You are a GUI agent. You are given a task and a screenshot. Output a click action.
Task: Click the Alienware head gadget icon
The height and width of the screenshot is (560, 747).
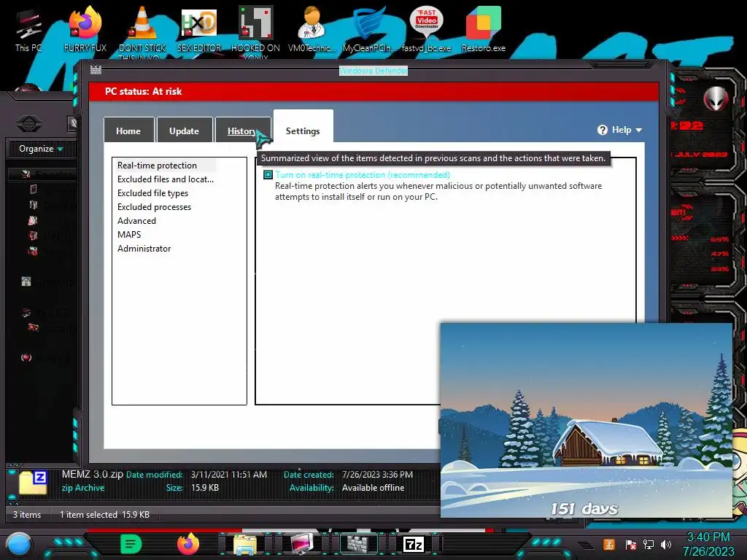[x=716, y=98]
